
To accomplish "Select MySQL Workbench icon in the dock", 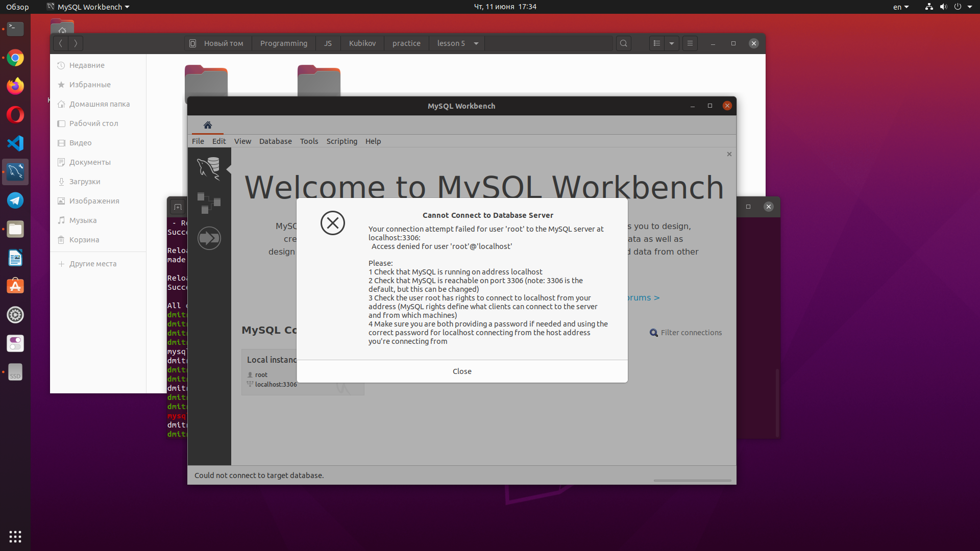I will click(x=15, y=172).
